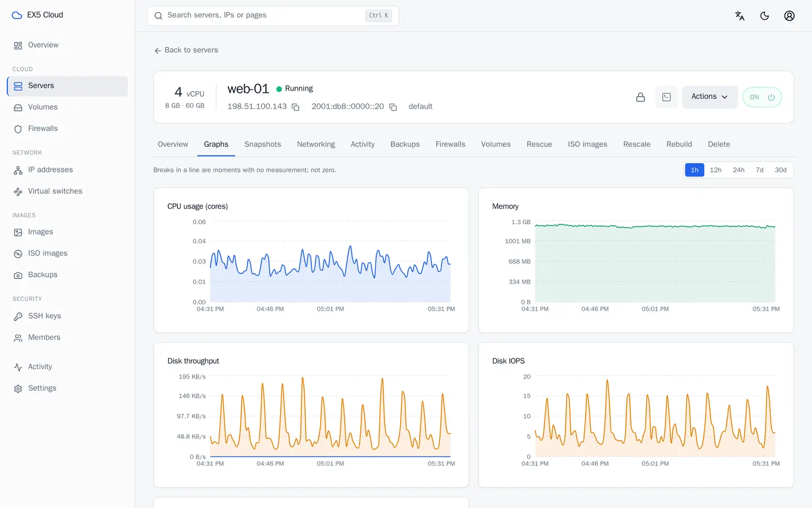Open the user account avatar icon
The image size is (812, 508).
tap(789, 16)
